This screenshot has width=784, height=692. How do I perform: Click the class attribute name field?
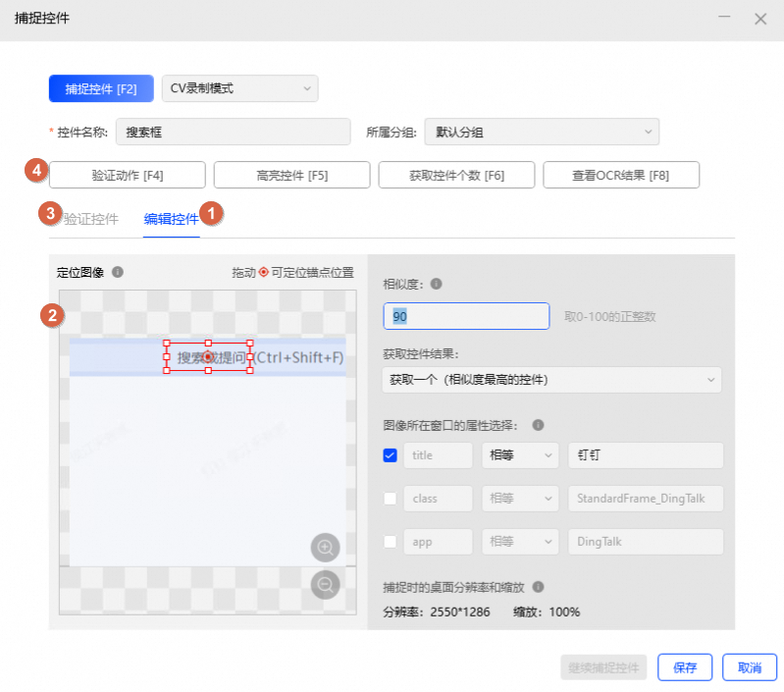pyautogui.click(x=438, y=499)
